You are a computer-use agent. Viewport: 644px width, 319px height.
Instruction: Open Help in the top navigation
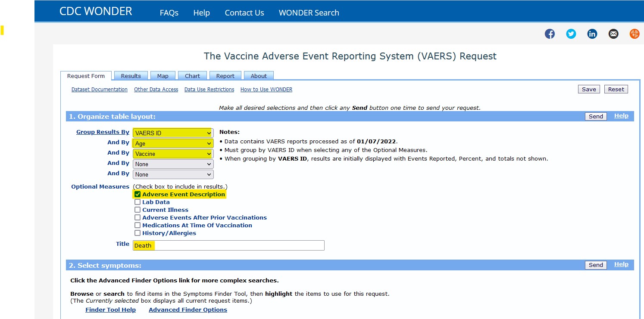click(x=201, y=13)
